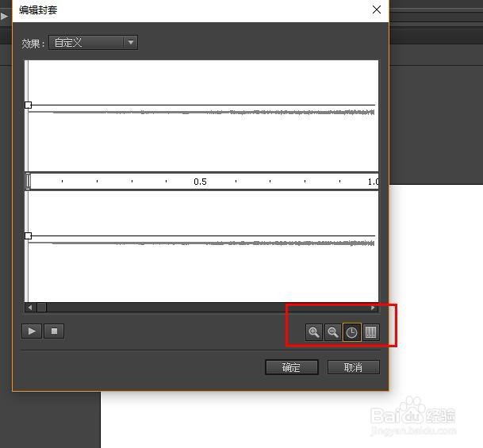Click the zoom in magnifier icon
Viewport: 483px width, 448px height.
click(x=314, y=332)
